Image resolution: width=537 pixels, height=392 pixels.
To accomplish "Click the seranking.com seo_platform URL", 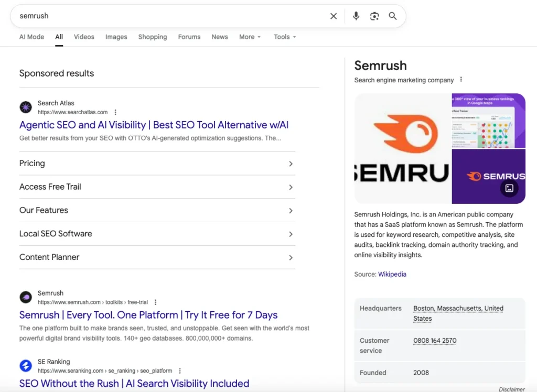I will point(105,371).
